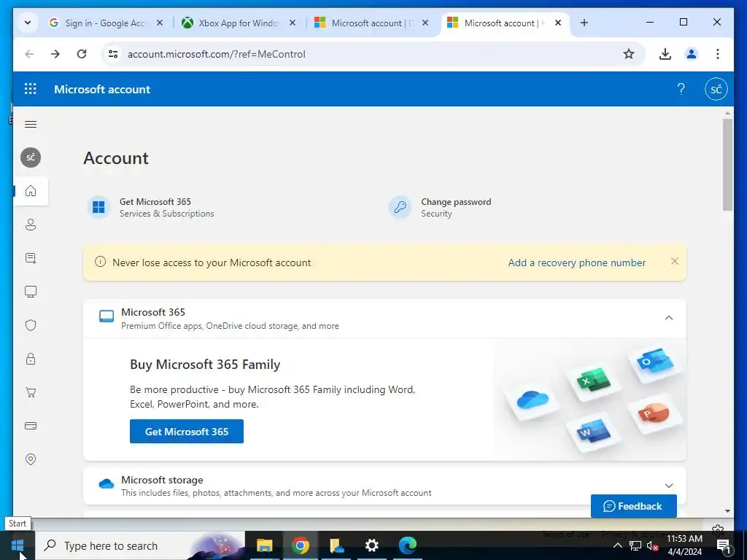Open the tab search dropdown arrow

pyautogui.click(x=28, y=23)
